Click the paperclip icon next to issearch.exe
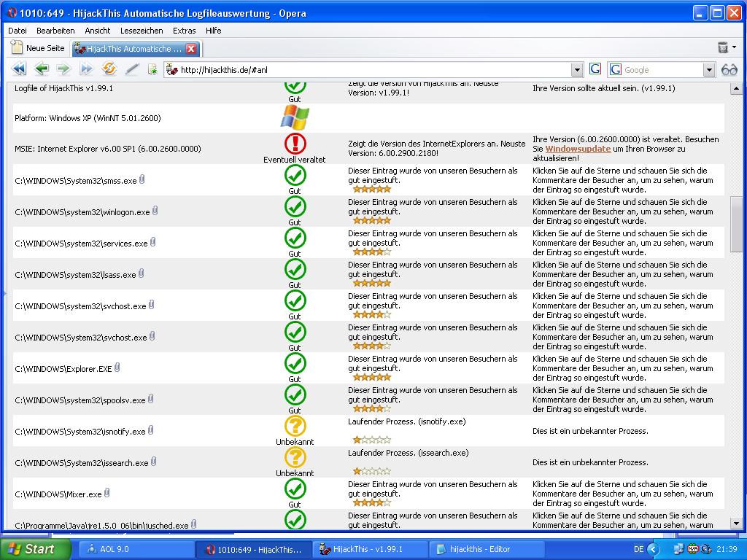 153,462
